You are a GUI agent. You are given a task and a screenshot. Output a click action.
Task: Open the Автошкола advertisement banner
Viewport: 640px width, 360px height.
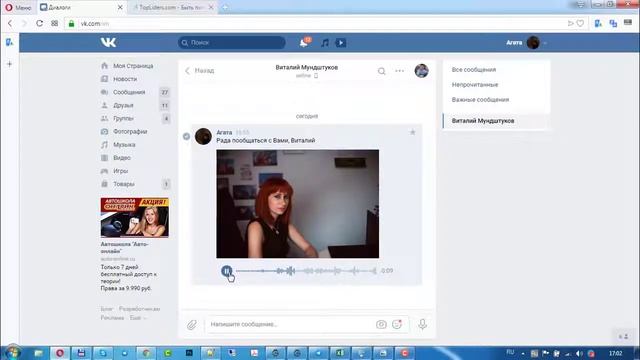pyautogui.click(x=135, y=218)
